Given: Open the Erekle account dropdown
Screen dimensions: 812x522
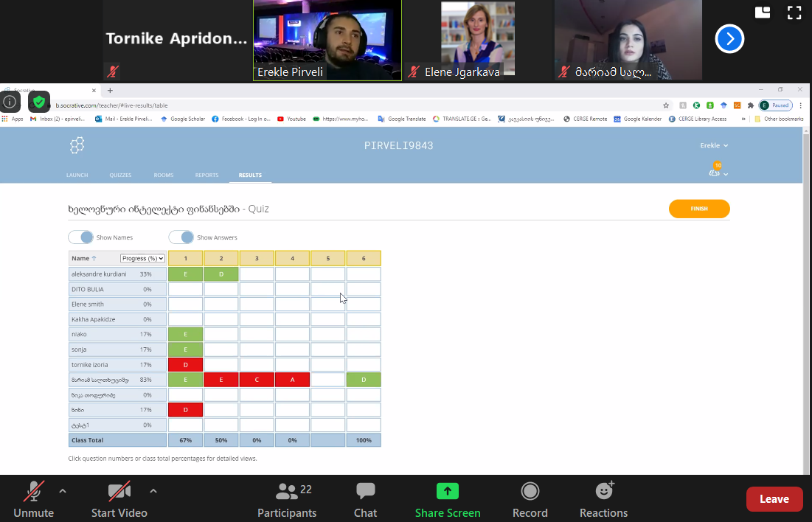Looking at the screenshot, I should coord(713,146).
